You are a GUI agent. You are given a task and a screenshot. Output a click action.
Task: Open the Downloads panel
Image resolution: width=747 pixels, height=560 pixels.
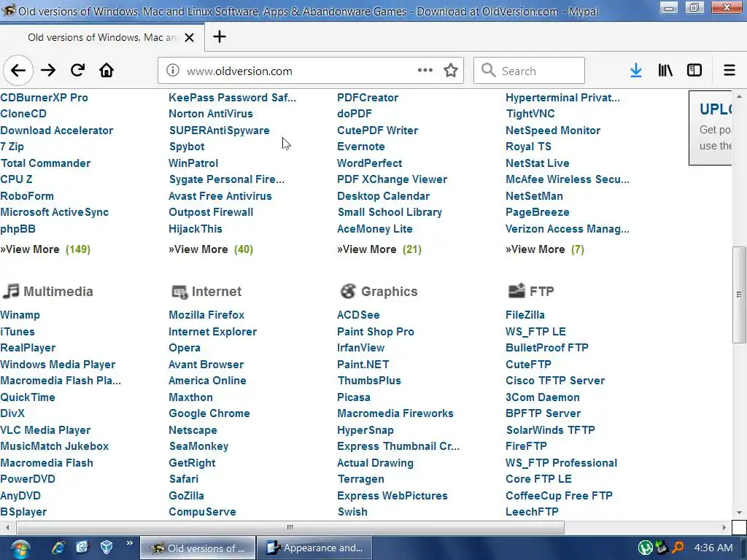[636, 71]
